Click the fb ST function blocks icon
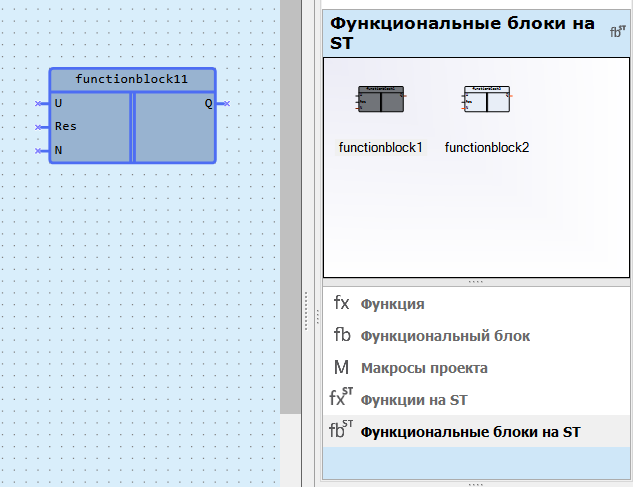The image size is (633, 487). [342, 431]
